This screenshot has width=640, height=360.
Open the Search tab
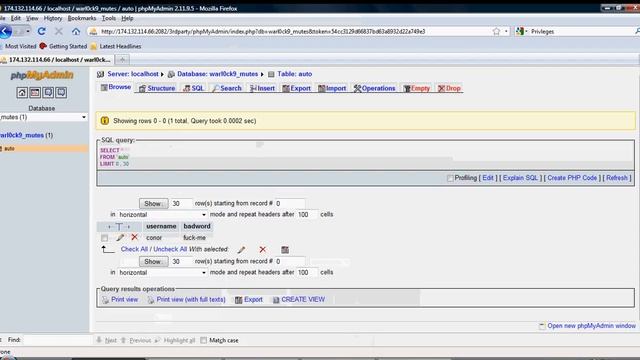227,88
